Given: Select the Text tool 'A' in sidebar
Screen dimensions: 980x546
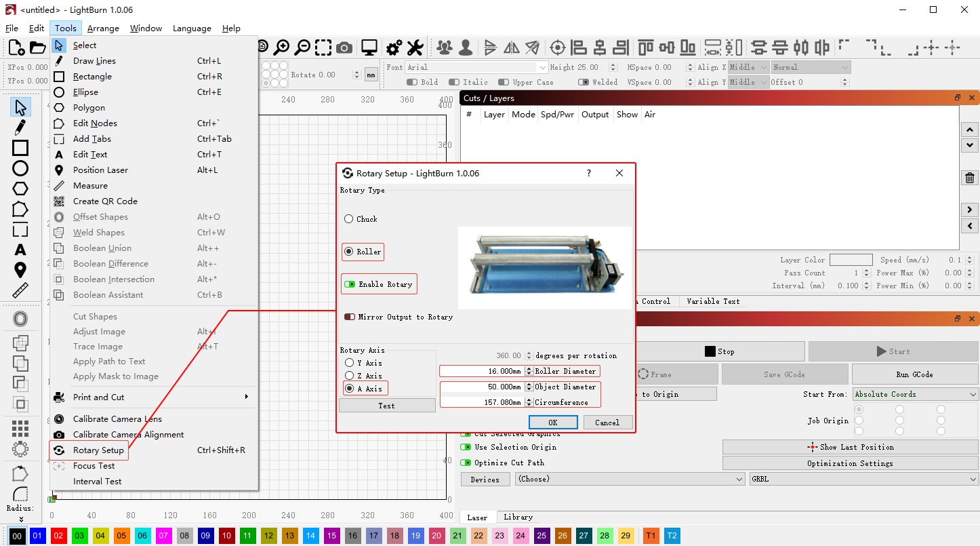Looking at the screenshot, I should 20,250.
